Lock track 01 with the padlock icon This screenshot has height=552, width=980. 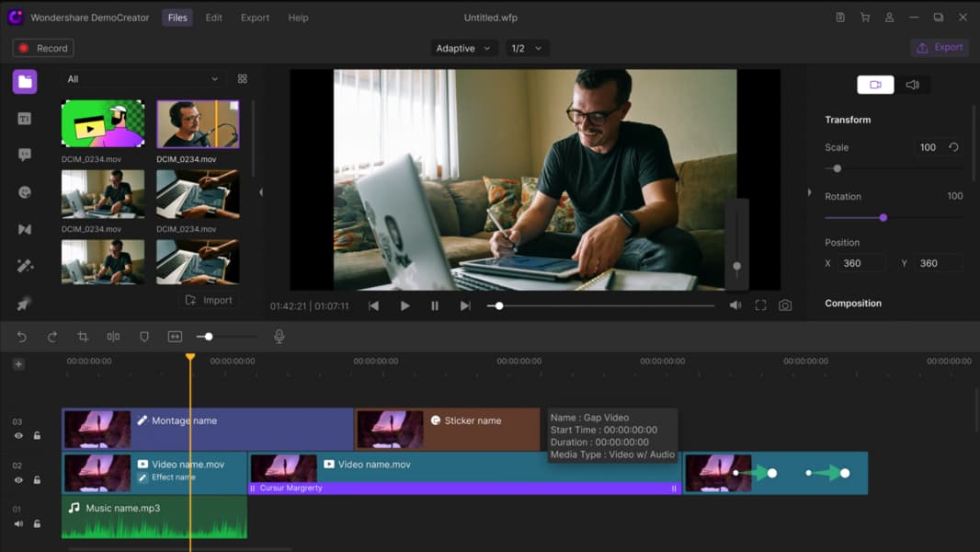[x=37, y=523]
